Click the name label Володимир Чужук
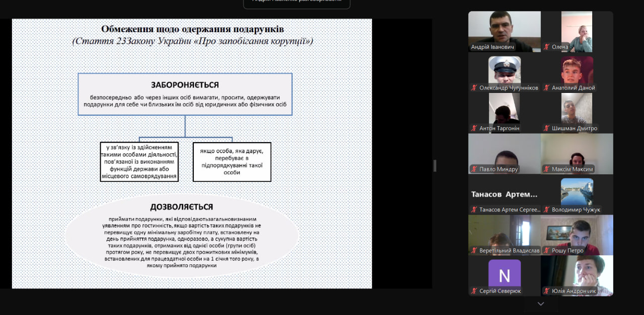This screenshot has height=315, width=644. [576, 210]
